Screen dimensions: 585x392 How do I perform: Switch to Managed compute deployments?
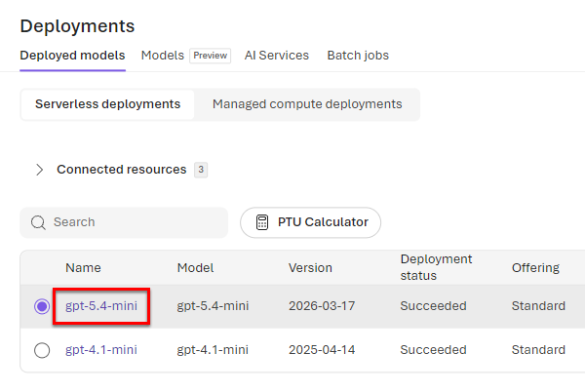[x=307, y=104]
